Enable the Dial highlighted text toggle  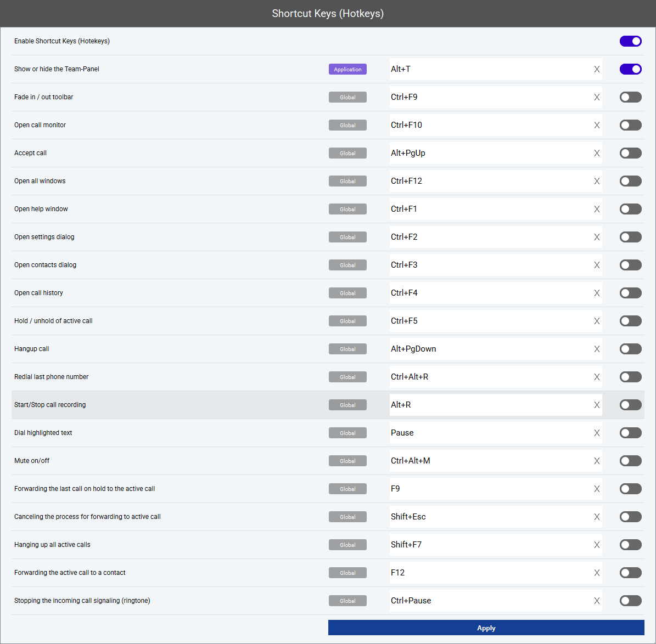[x=630, y=433]
